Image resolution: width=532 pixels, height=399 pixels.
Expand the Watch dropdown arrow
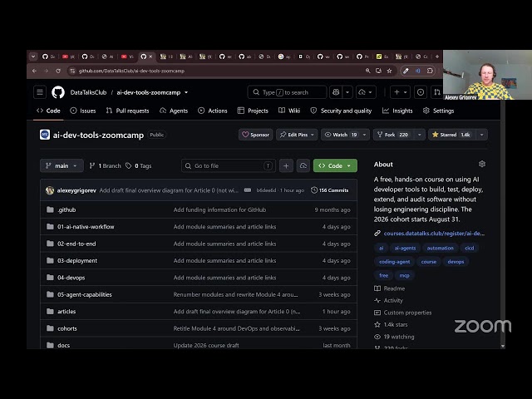pyautogui.click(x=364, y=135)
